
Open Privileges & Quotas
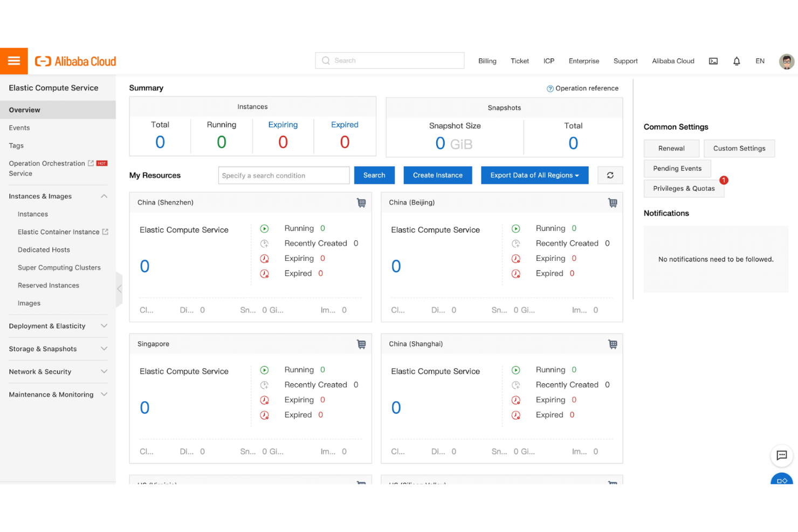[684, 188]
